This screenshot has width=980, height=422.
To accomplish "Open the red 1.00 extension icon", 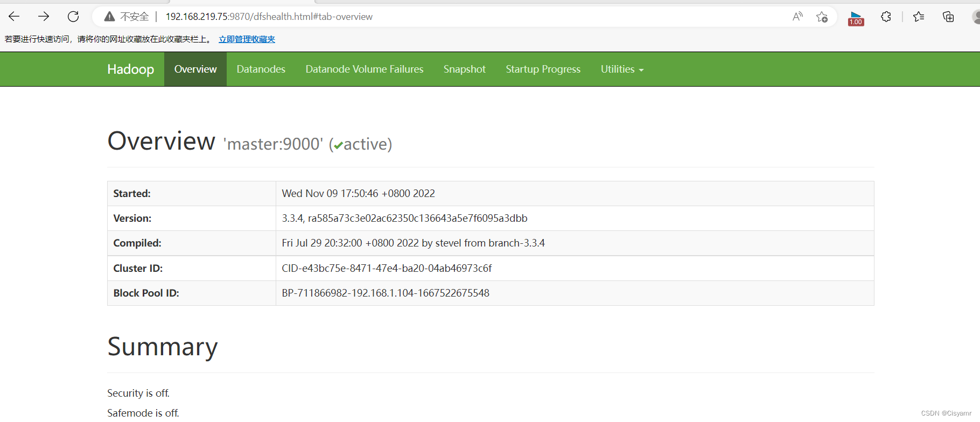I will coord(856,18).
